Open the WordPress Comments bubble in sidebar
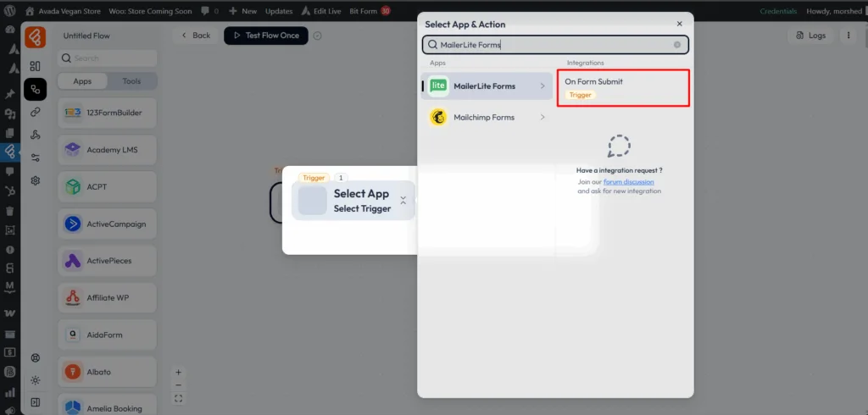Viewport: 868px width, 415px height. [x=9, y=172]
